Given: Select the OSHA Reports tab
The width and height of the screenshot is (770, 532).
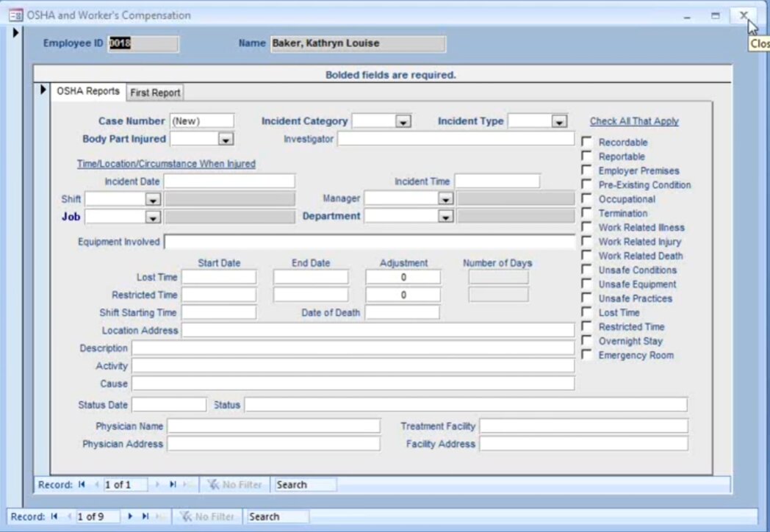Looking at the screenshot, I should pyautogui.click(x=87, y=92).
